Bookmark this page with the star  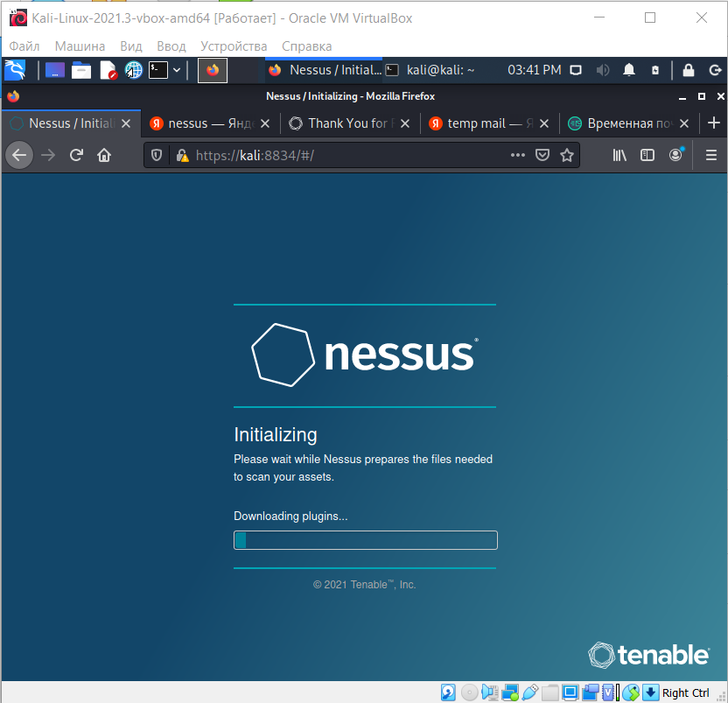coord(567,155)
